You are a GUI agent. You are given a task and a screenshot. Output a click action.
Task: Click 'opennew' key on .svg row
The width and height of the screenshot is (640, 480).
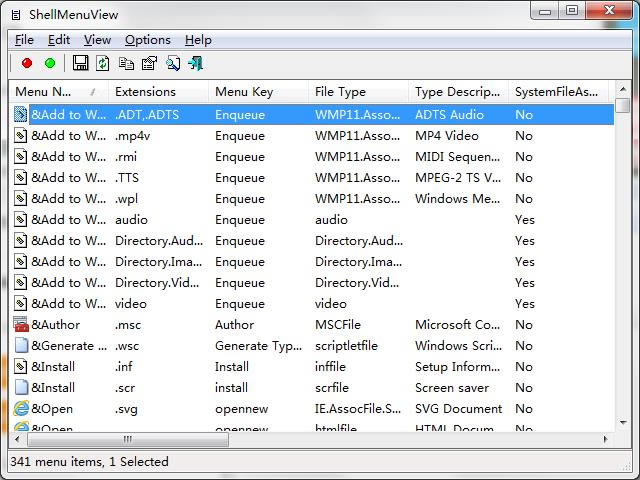[x=242, y=409]
